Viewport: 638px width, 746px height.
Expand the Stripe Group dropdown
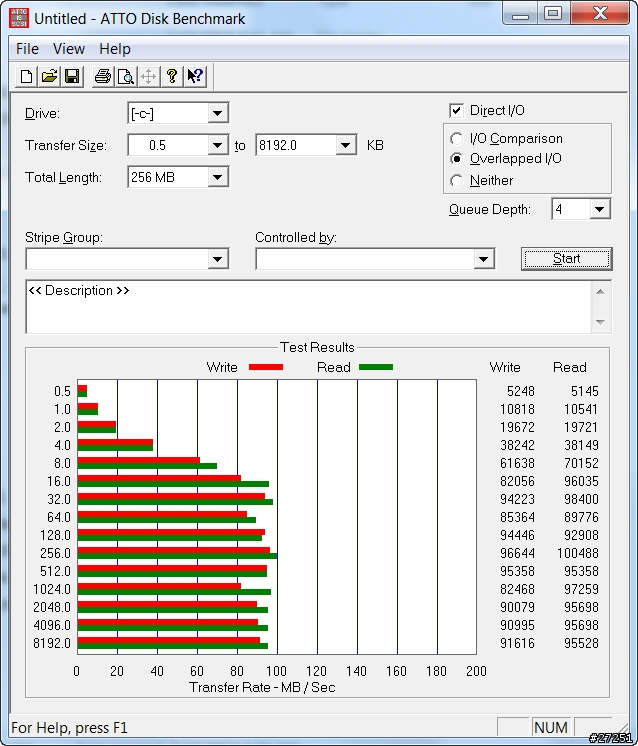point(217,259)
